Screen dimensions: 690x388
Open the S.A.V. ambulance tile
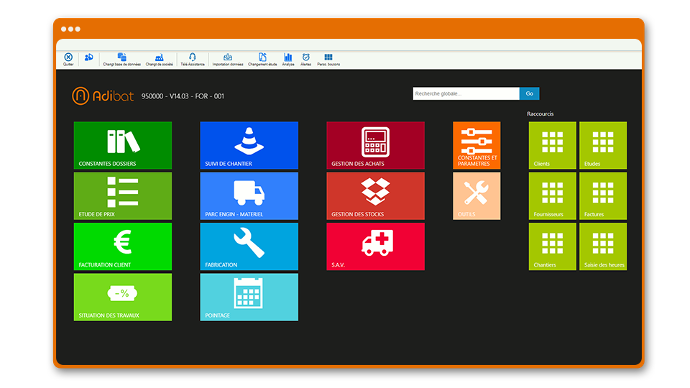(x=375, y=247)
